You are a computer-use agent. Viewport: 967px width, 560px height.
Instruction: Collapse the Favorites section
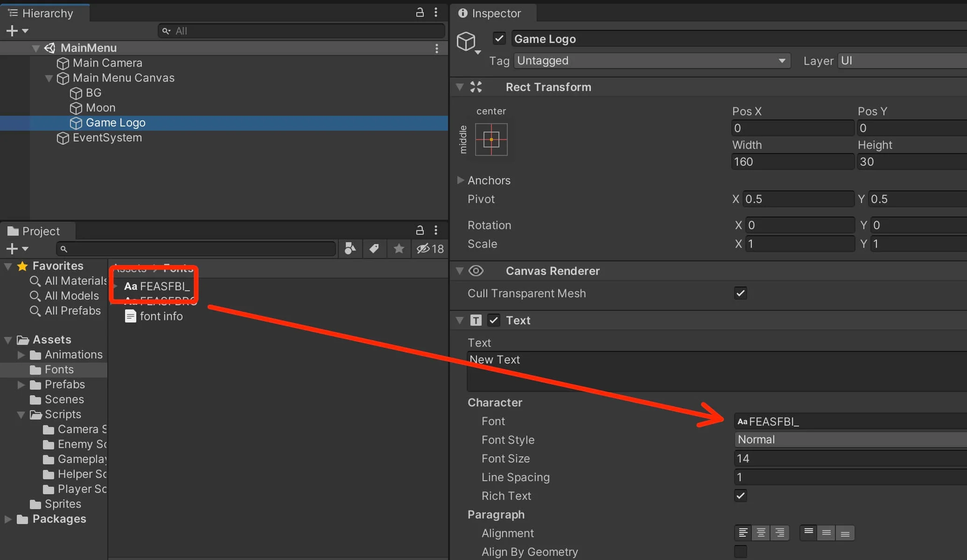point(7,266)
